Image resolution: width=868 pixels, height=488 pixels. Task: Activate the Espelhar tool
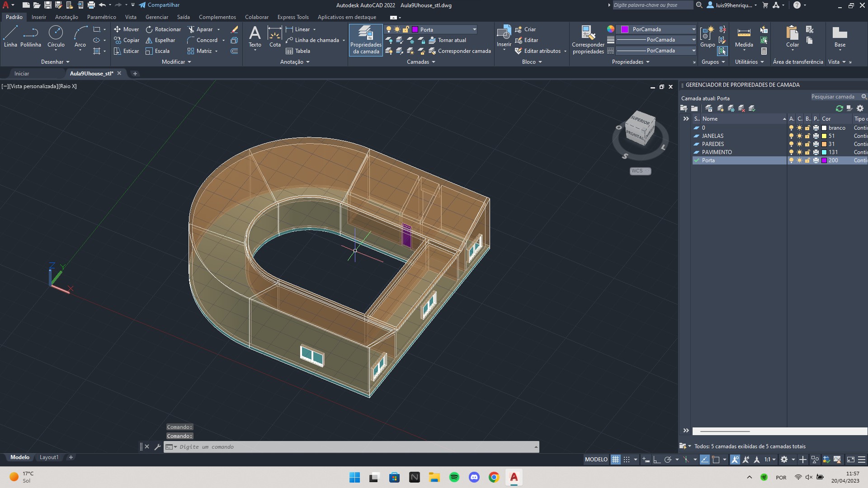point(160,40)
